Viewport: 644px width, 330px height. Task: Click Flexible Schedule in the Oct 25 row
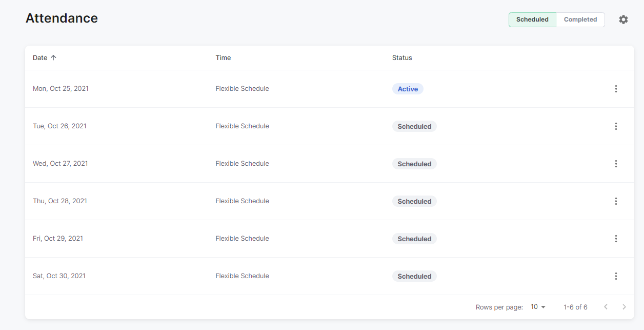[242, 88]
